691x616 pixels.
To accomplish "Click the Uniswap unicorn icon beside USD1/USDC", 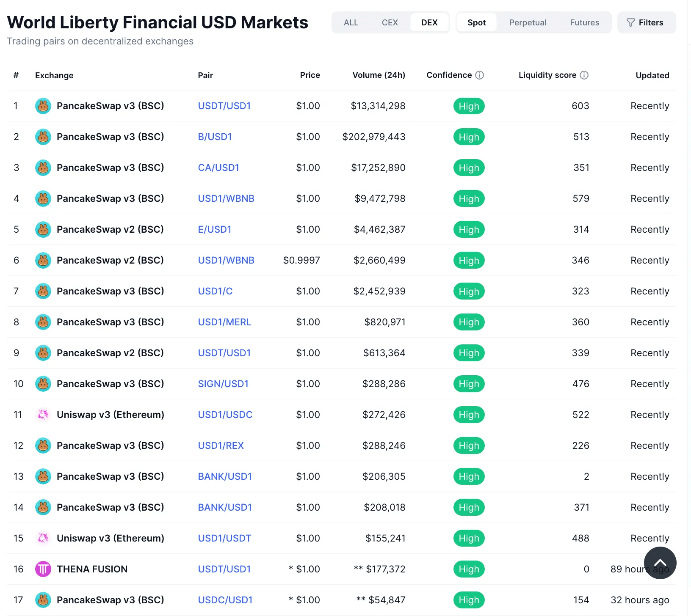I will [x=43, y=415].
